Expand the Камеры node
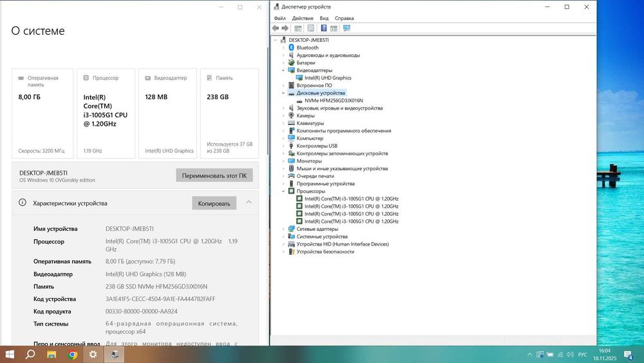 [x=283, y=115]
